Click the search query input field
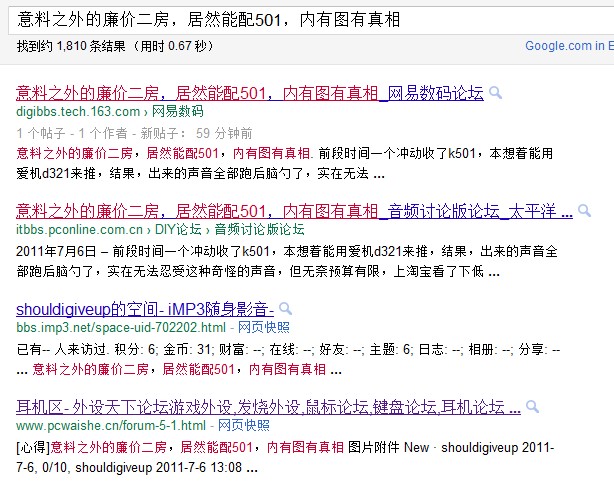Viewport: 614px width, 493px height. (311, 20)
